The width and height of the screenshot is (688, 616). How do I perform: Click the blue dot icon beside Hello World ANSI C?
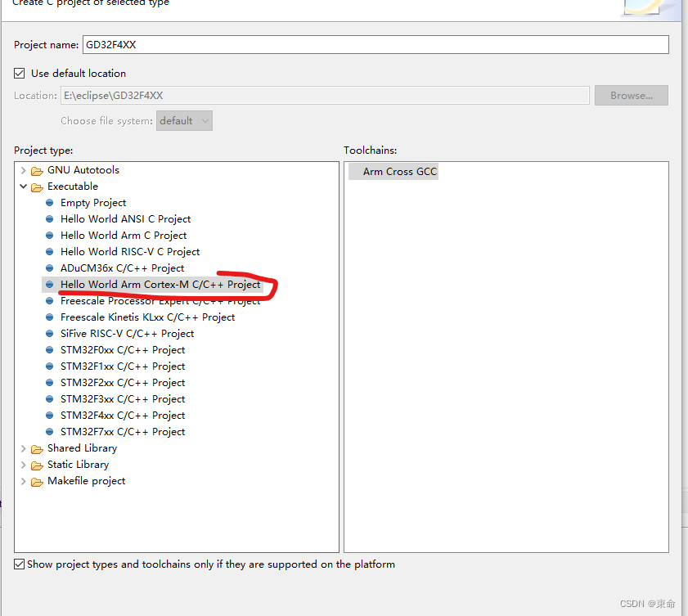50,219
